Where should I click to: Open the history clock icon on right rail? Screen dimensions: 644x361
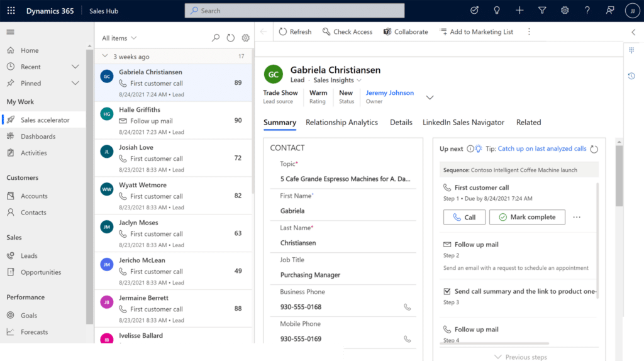(631, 76)
